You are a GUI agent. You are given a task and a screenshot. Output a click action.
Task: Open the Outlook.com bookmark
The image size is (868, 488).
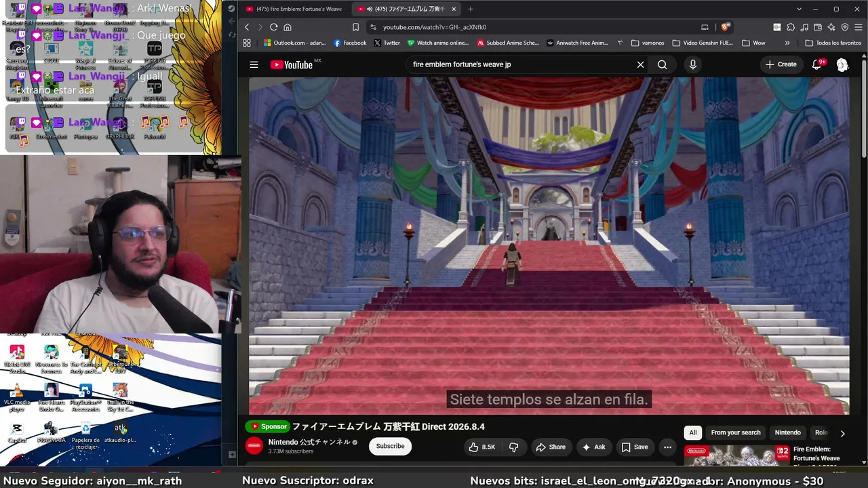(x=295, y=43)
